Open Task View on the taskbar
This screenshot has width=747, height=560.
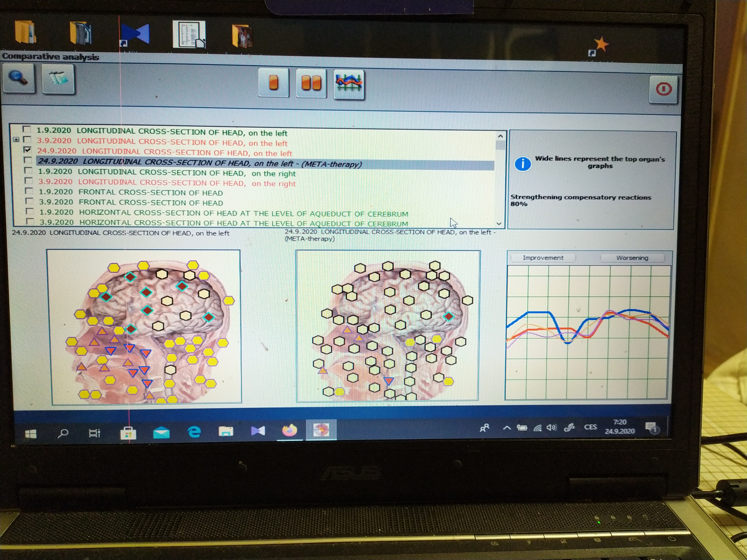pos(94,433)
